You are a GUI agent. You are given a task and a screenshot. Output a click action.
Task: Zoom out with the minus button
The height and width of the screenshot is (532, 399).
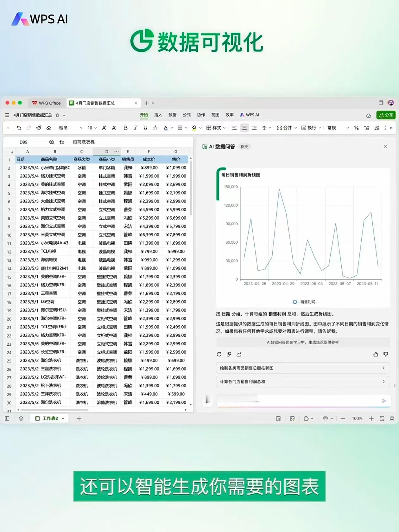(x=343, y=418)
